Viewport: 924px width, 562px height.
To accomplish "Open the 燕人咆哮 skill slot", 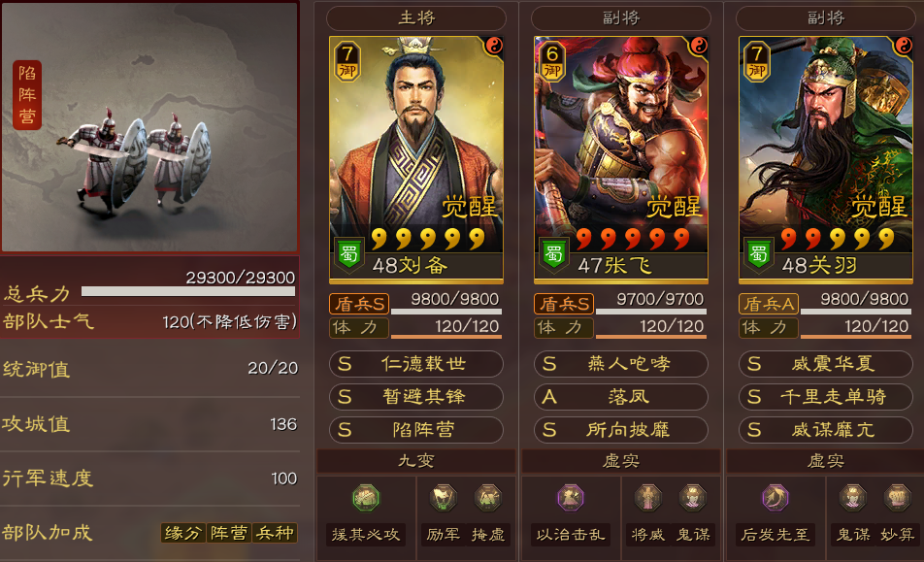I will coord(620,363).
